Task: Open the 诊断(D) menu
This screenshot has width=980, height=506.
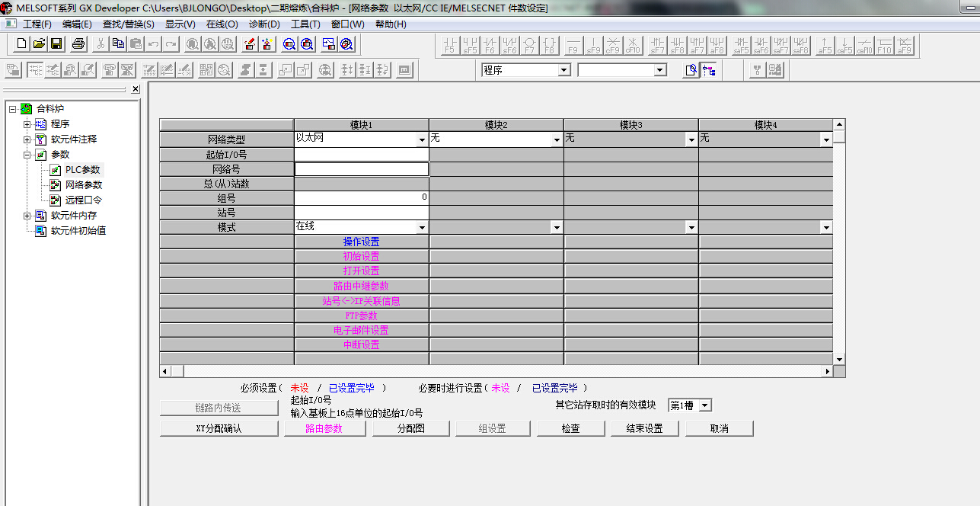Action: (264, 24)
